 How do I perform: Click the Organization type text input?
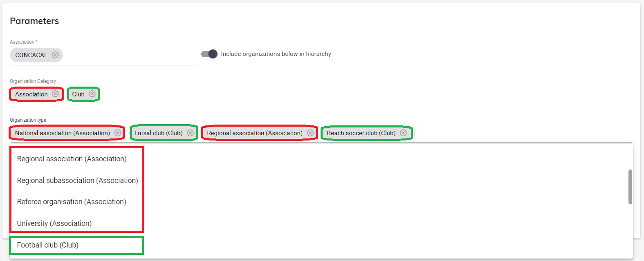(519, 133)
